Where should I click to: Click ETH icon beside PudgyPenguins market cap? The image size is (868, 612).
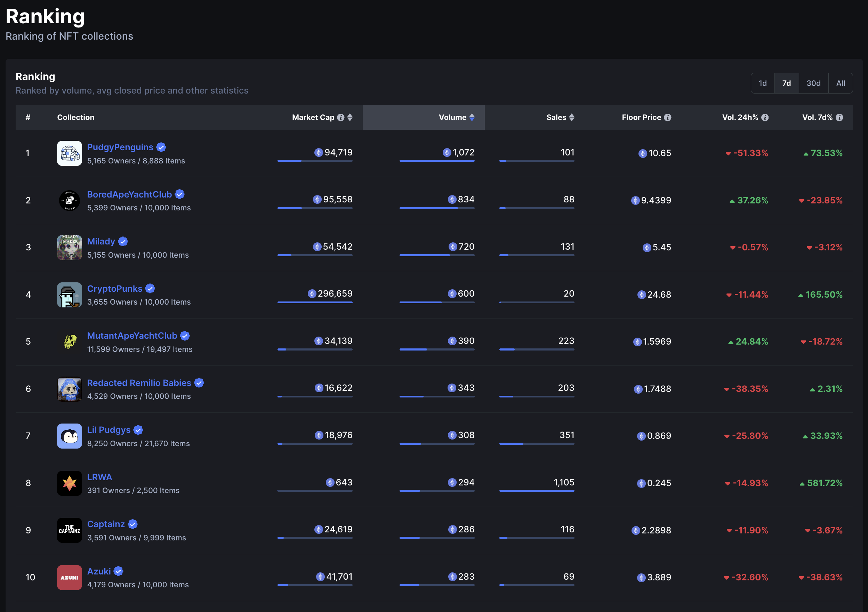pyautogui.click(x=319, y=153)
